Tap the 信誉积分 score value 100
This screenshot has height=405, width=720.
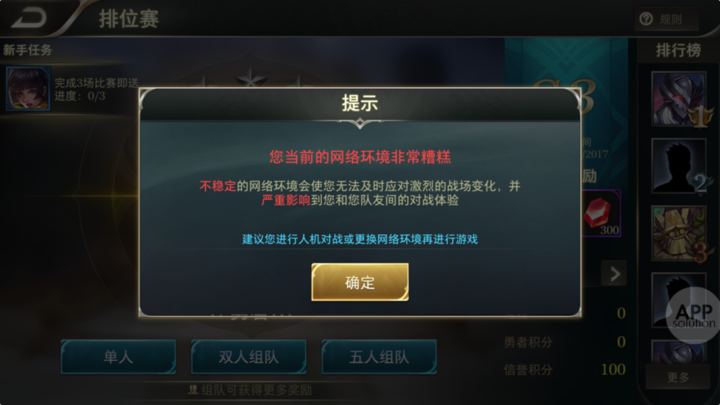pos(613,370)
